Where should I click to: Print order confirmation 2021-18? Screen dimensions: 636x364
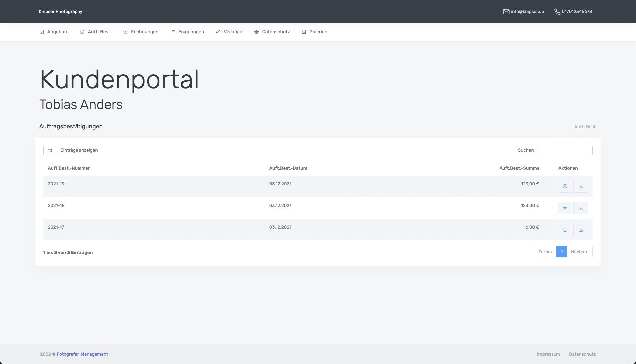pyautogui.click(x=565, y=208)
